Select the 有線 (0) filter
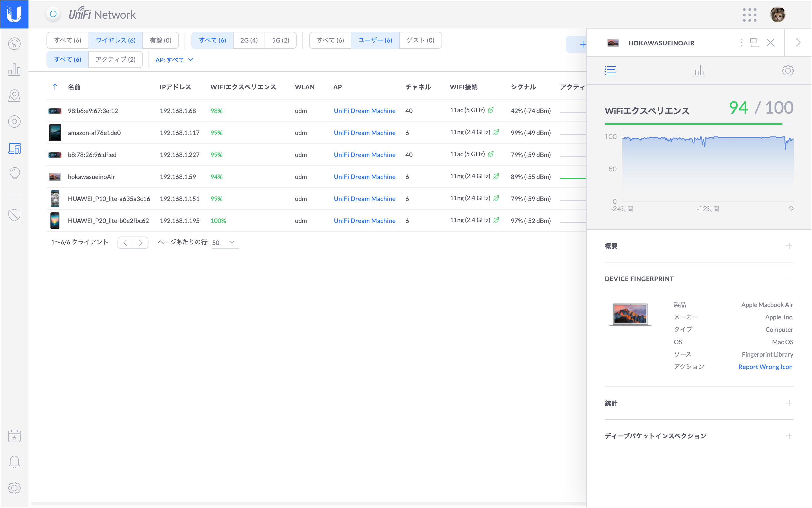Viewport: 812px width, 508px height. (x=161, y=40)
